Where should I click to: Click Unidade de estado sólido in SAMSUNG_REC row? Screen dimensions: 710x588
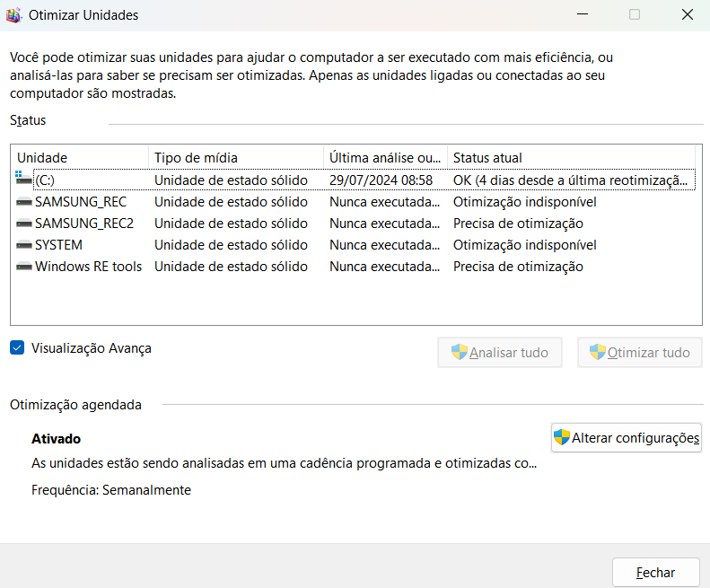coord(231,202)
